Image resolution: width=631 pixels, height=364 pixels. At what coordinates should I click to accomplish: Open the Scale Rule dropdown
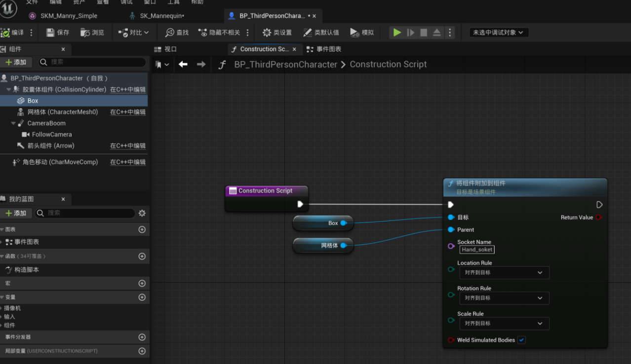(x=504, y=324)
